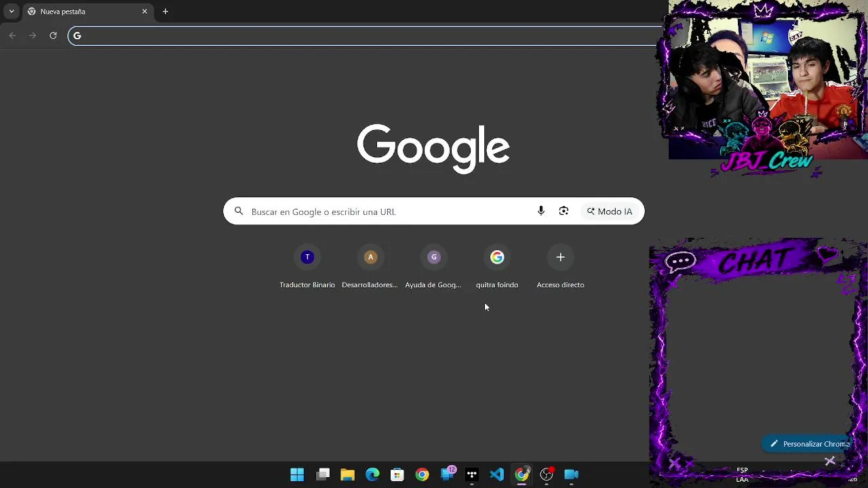This screenshot has height=488, width=868.
Task: Open OBS Studio from the taskbar
Action: click(x=547, y=474)
